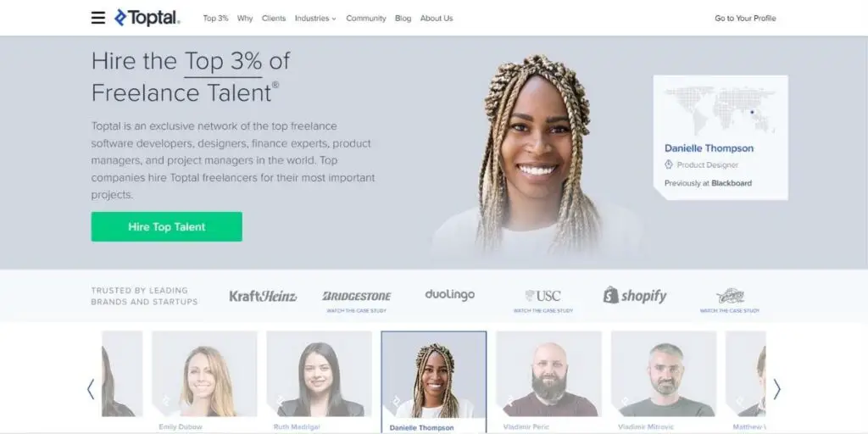Select Vladimir Peric's profile thumbnail
This screenshot has width=868, height=434.
pos(548,374)
